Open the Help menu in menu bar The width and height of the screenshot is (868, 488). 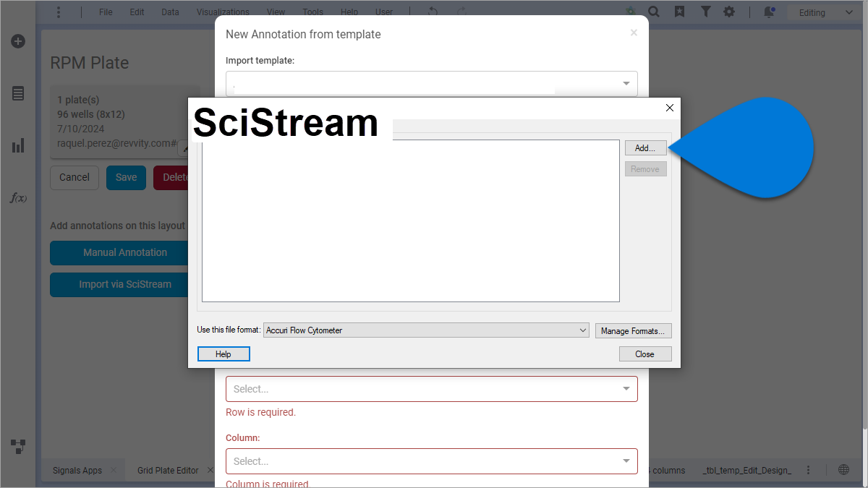349,12
